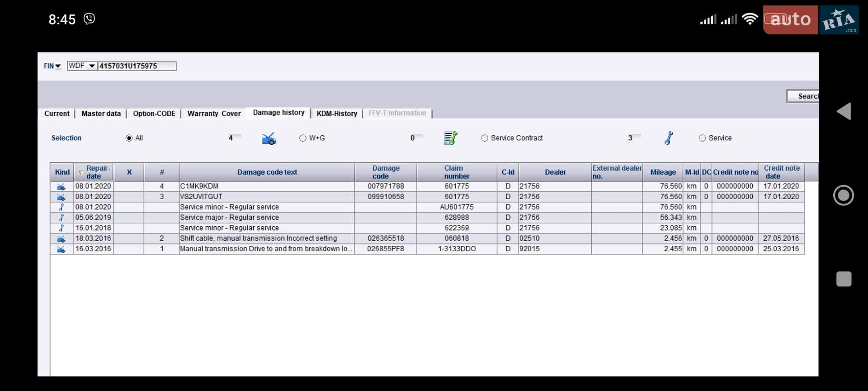Viewport: 868px width, 391px height.
Task: Click damage icon in Shift cable row
Action: click(61, 238)
